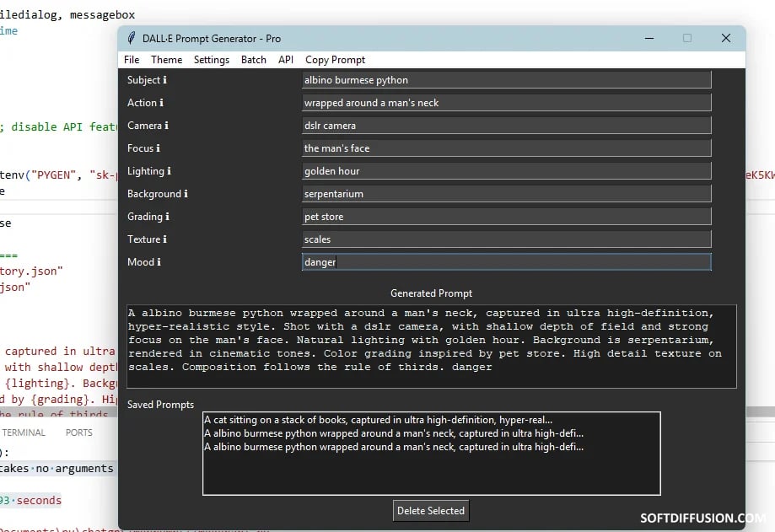Switch to the TERMINAL tab in the editor

(24, 433)
